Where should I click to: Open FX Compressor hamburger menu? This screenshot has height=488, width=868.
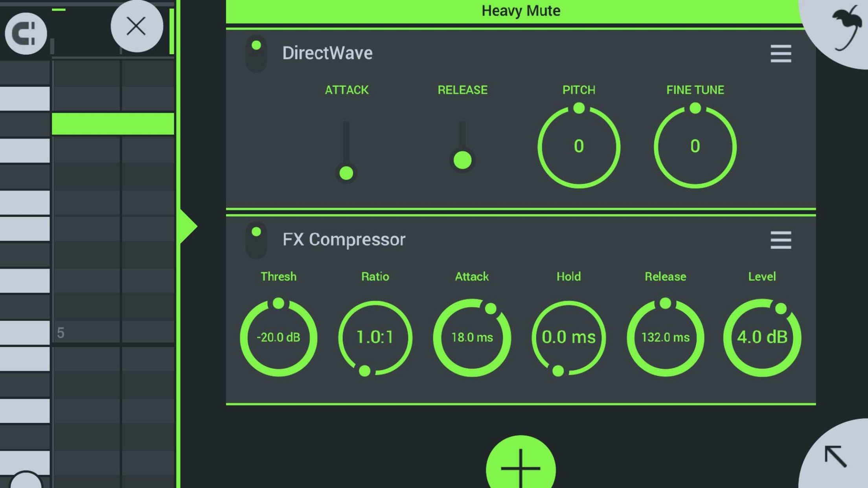[780, 240]
